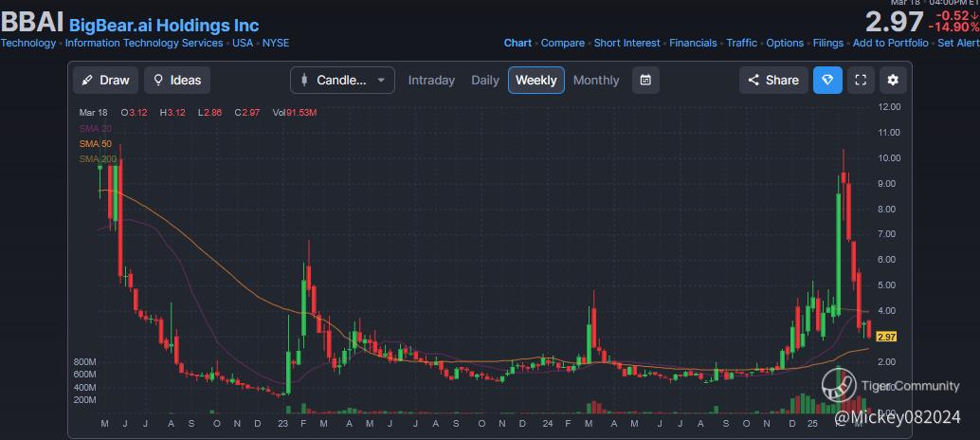Image resolution: width=980 pixels, height=440 pixels.
Task: Open the Short Interest link
Action: [x=626, y=43]
